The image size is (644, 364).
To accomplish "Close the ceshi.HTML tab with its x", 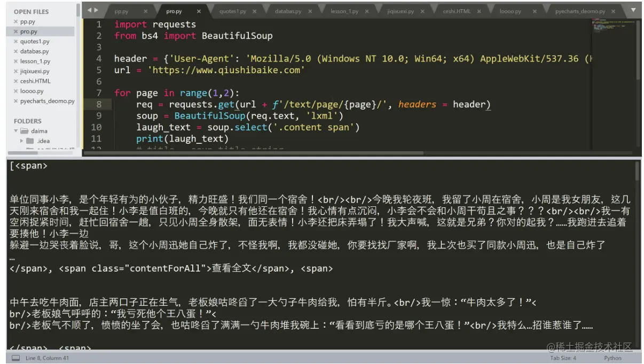I will pos(478,11).
